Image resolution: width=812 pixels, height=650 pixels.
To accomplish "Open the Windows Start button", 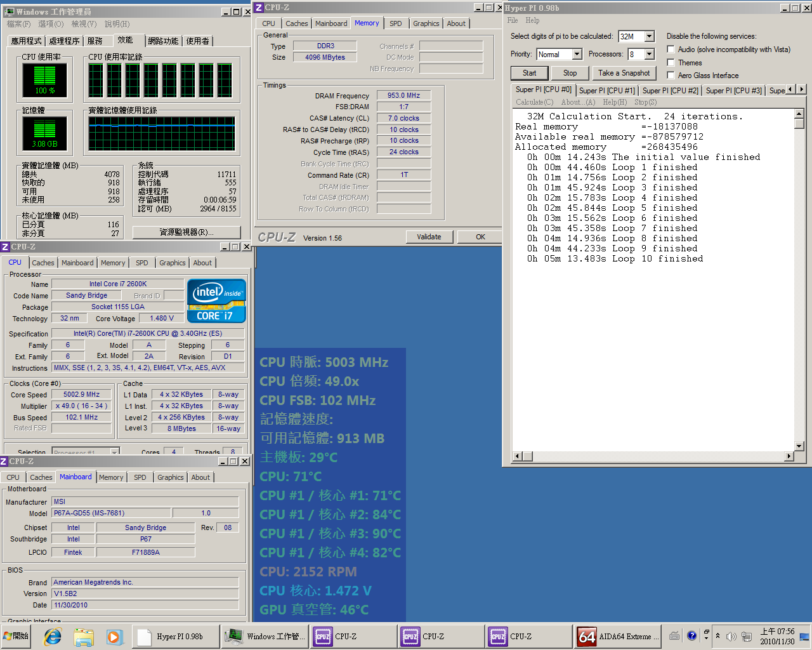I will click(16, 636).
